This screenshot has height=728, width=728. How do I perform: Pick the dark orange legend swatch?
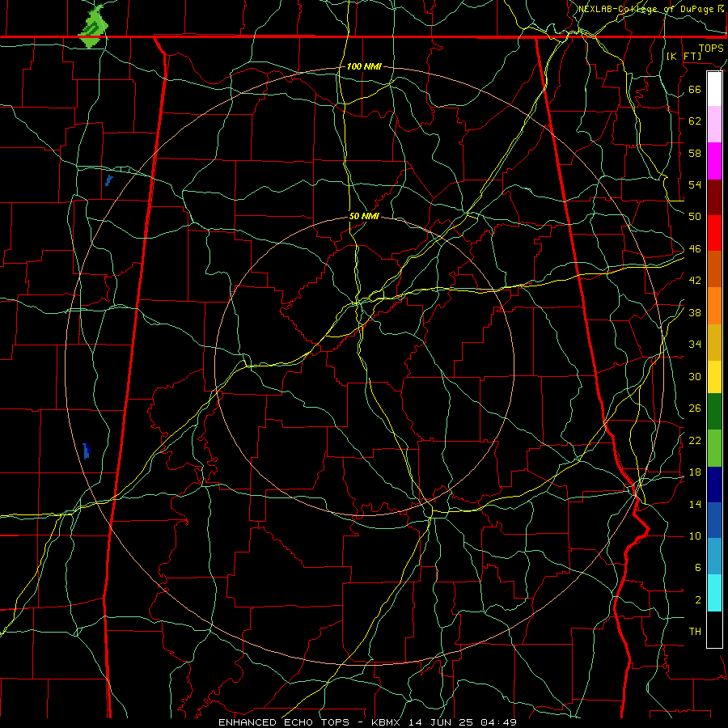(x=714, y=269)
